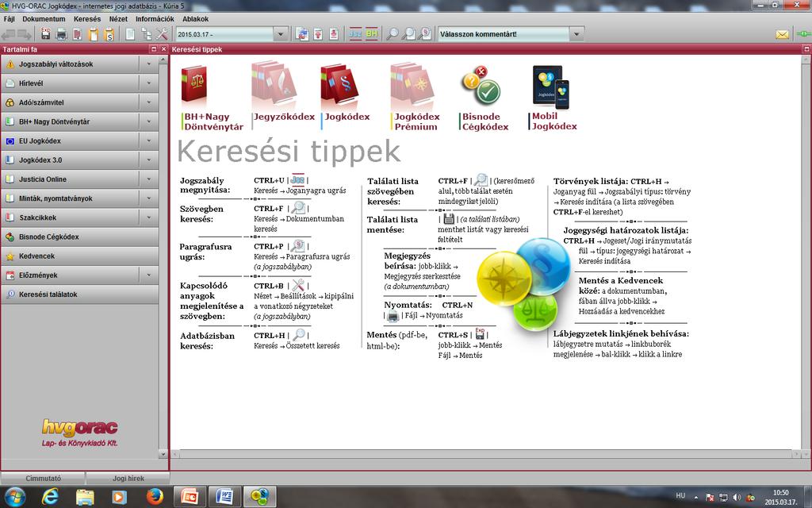Click the blue refresh documents toolbar icon
The image size is (812, 508).
pos(302,34)
